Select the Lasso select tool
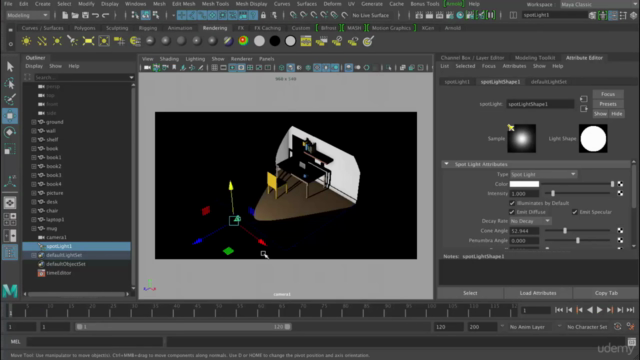Screen dimensions: 640x360 point(10,83)
